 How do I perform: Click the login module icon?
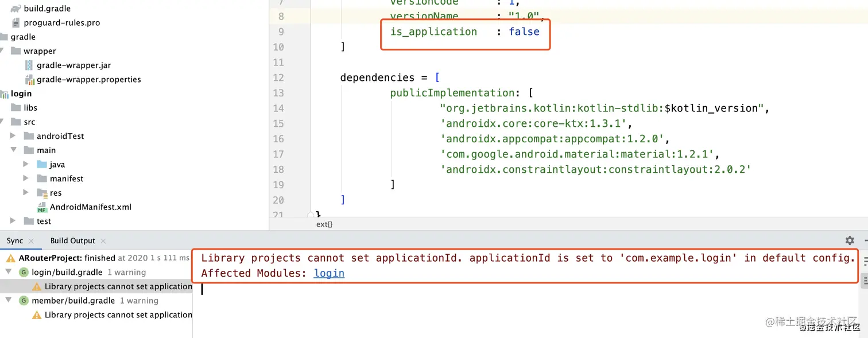4,94
